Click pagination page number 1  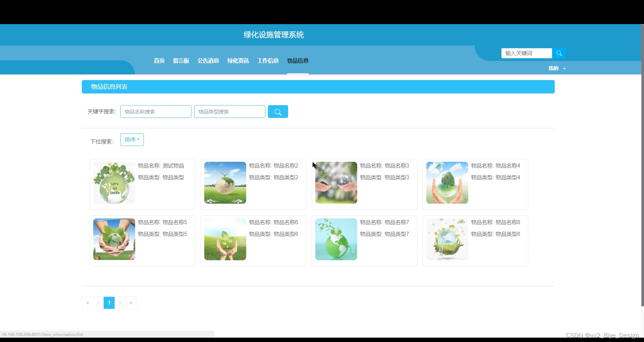(x=109, y=302)
